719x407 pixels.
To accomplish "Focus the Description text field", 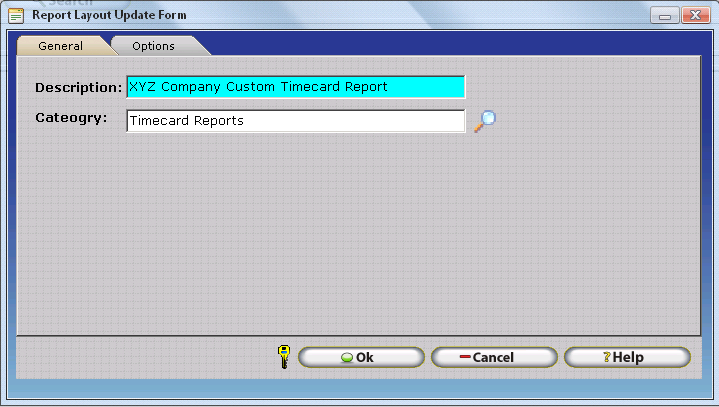I will [x=295, y=87].
